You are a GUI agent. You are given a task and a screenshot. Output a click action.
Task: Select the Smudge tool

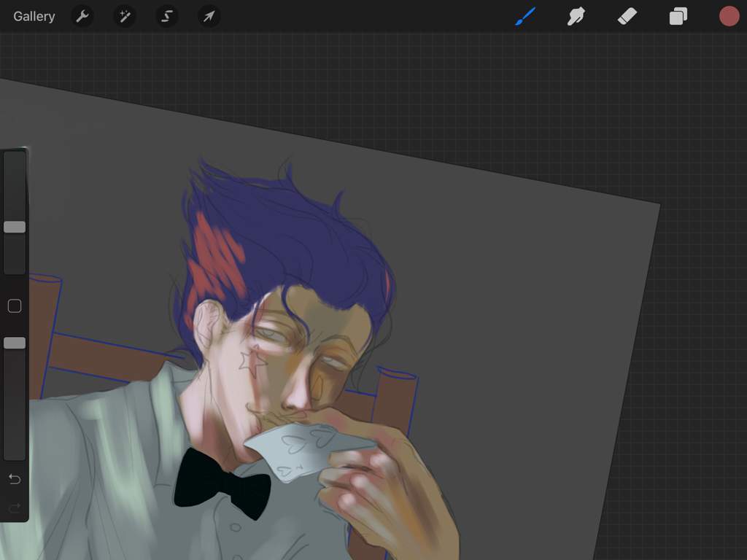576,16
